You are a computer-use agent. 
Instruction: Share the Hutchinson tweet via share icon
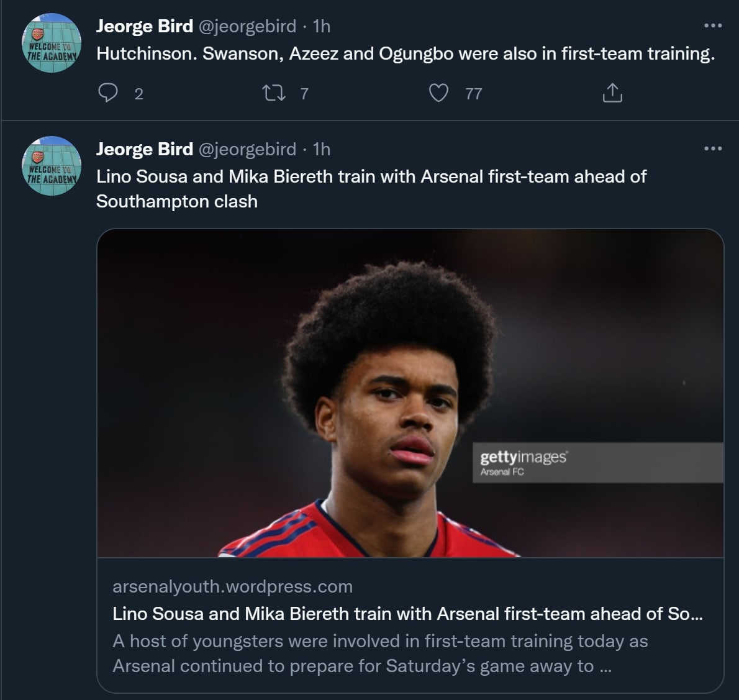tap(612, 93)
